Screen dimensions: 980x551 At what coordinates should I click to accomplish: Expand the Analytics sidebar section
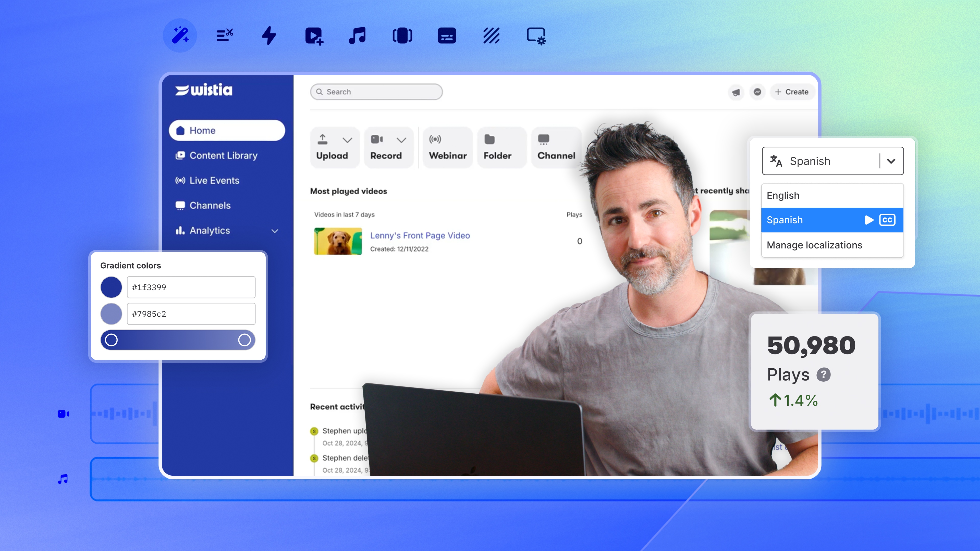click(x=275, y=231)
